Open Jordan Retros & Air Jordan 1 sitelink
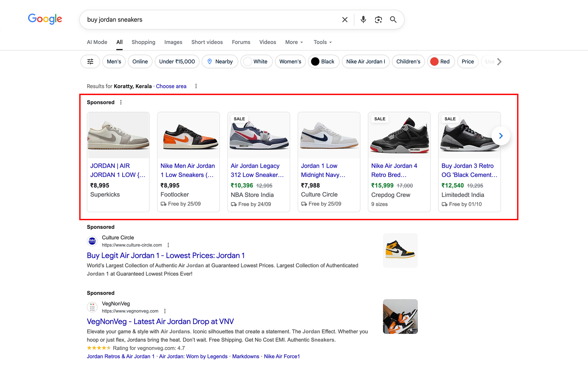This screenshot has height=373, width=588. [120, 356]
